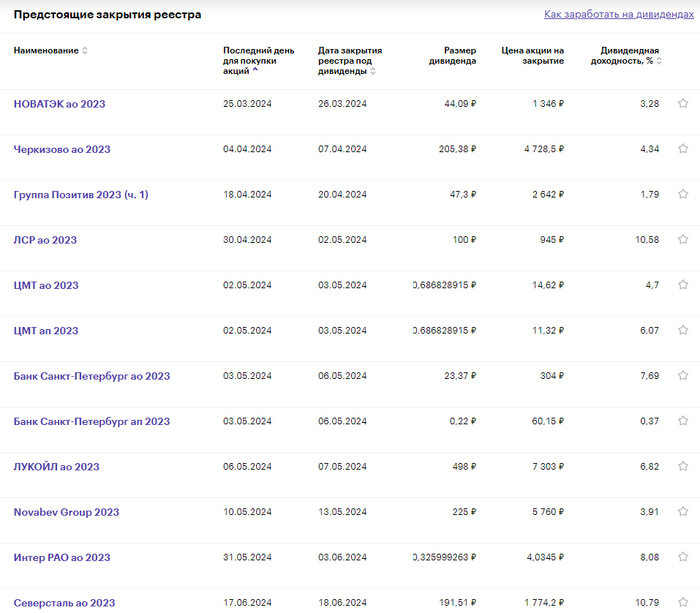Favorite Группа Позитив 2023 (ч. 1) star
Viewport: 700px width, 613px height.
[x=683, y=194]
